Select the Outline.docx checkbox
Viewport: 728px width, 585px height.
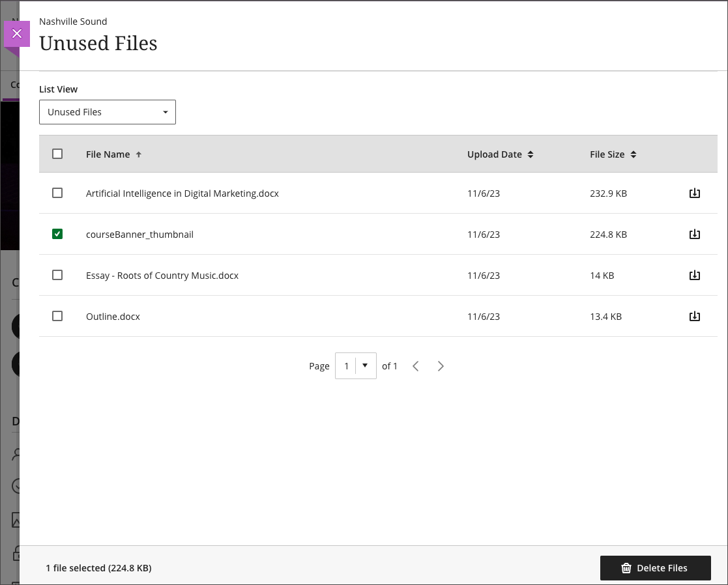tap(57, 316)
